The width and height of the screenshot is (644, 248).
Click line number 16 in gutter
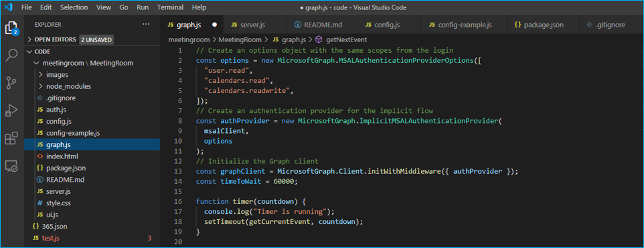pyautogui.click(x=178, y=202)
